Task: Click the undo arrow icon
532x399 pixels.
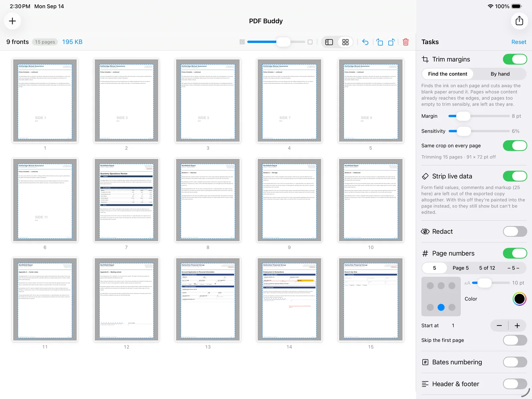Action: tap(365, 42)
